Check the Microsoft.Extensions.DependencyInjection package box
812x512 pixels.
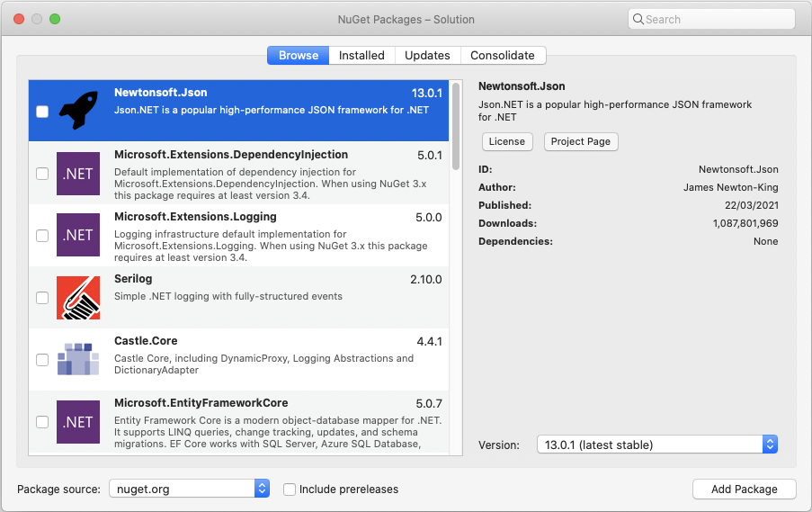click(42, 174)
